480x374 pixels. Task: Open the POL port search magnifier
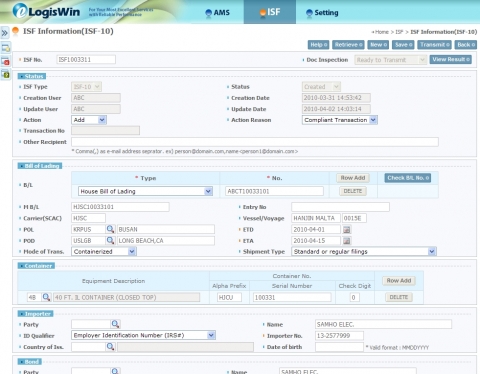pyautogui.click(x=110, y=229)
